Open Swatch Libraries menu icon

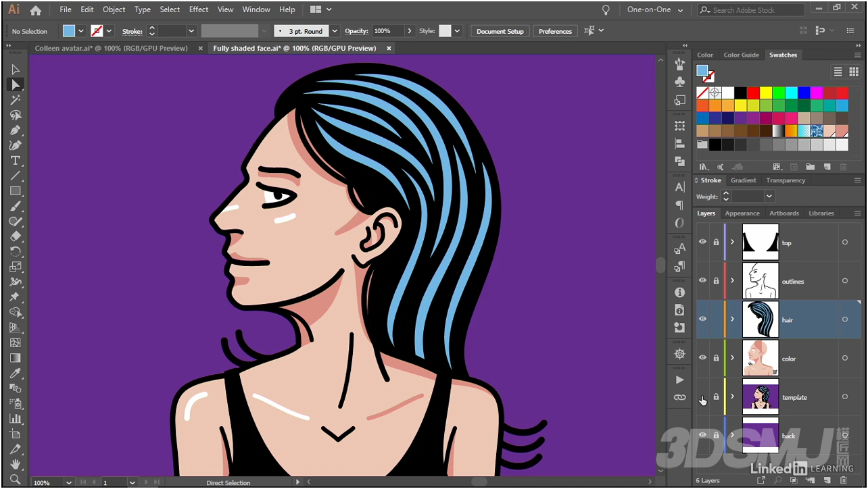click(704, 167)
